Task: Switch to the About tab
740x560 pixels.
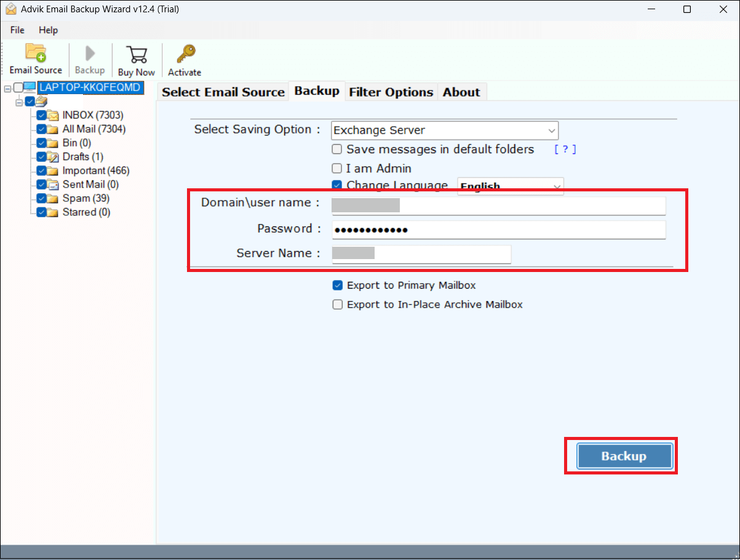Action: [461, 92]
